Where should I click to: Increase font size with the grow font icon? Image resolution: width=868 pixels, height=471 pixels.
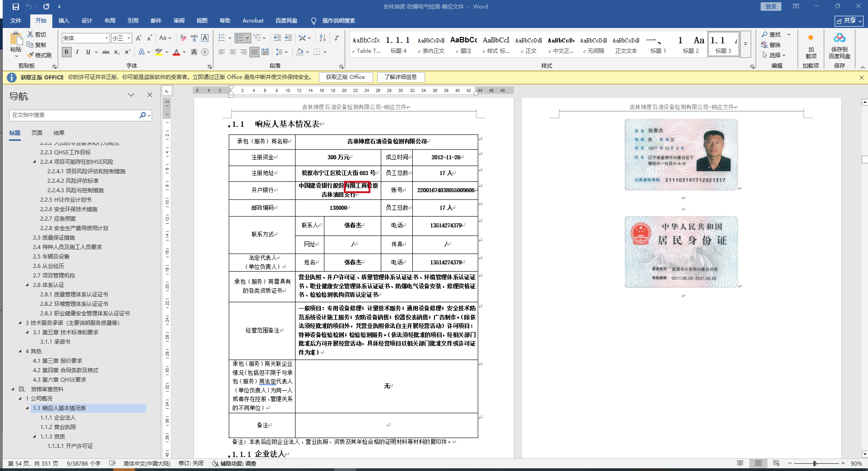coord(139,38)
